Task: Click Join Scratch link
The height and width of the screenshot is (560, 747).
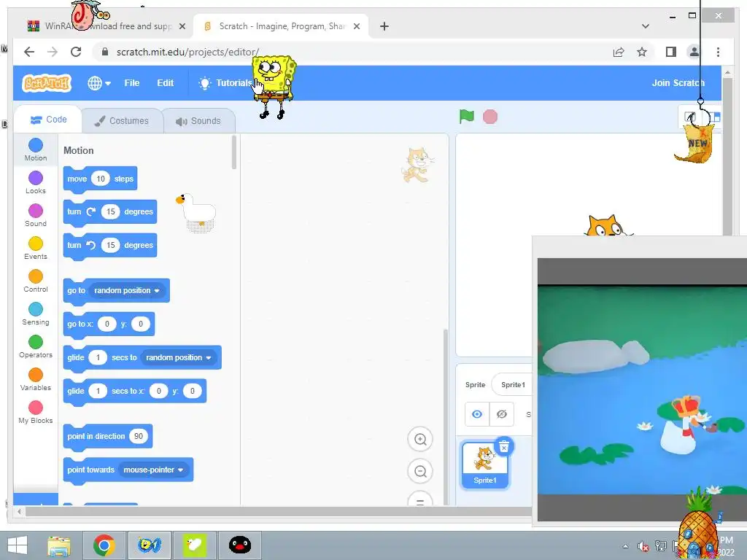Action: tap(678, 83)
